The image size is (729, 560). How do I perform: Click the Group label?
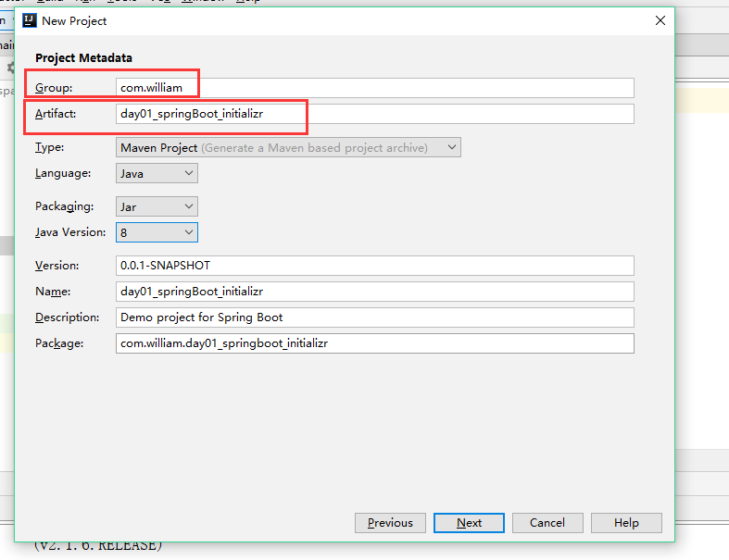[54, 88]
